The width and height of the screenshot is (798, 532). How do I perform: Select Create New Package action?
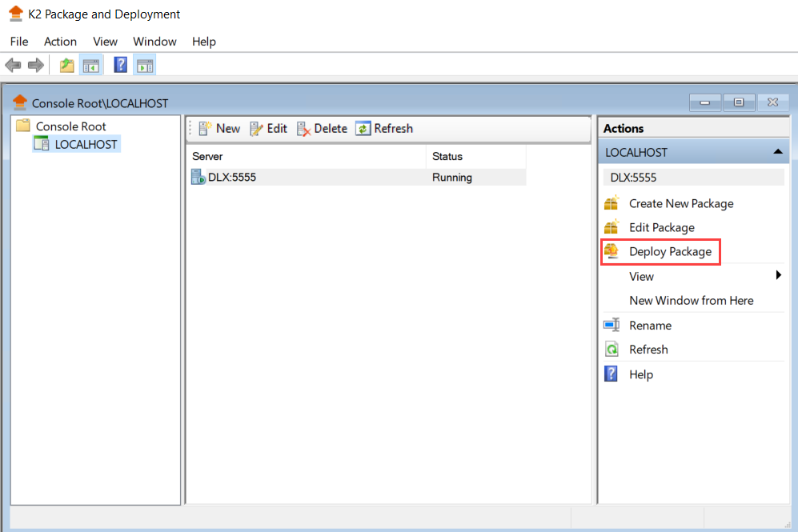[x=680, y=204]
